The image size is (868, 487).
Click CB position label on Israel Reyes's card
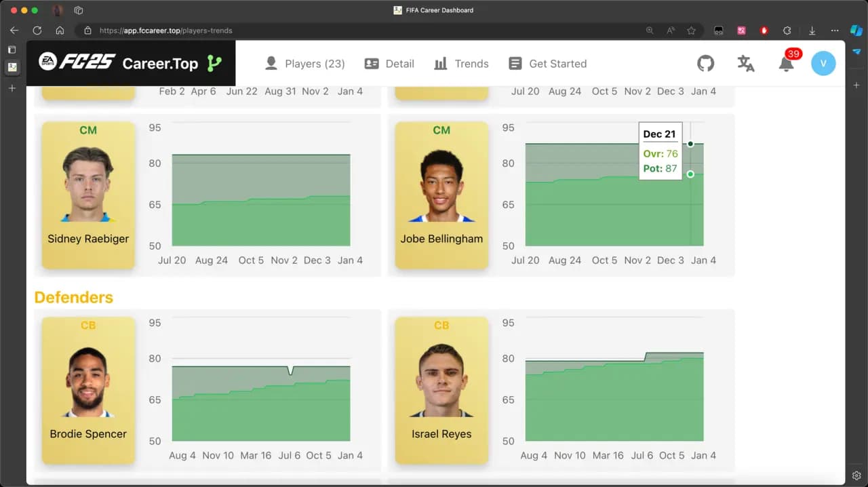pyautogui.click(x=441, y=326)
